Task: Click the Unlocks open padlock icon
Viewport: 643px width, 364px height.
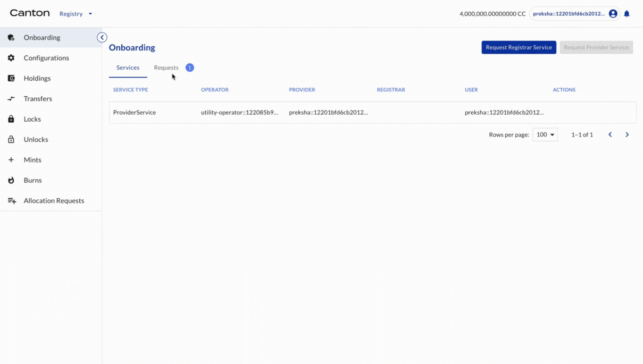Action: 11,139
